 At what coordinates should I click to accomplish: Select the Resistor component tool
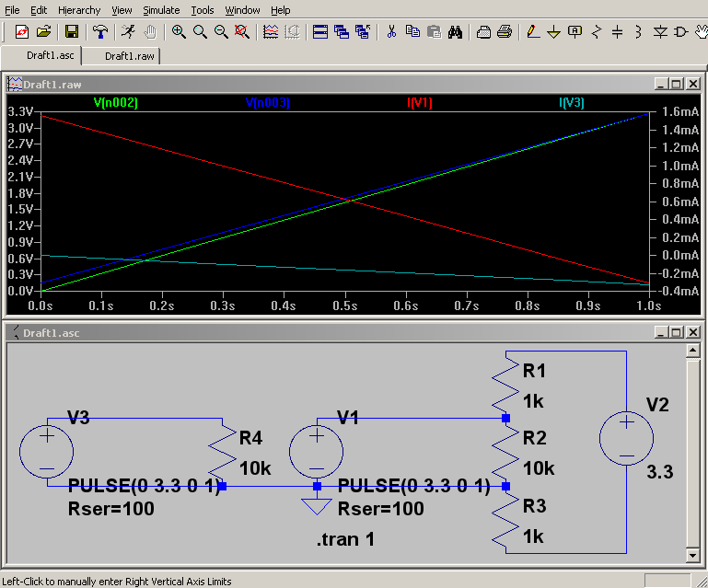click(596, 32)
